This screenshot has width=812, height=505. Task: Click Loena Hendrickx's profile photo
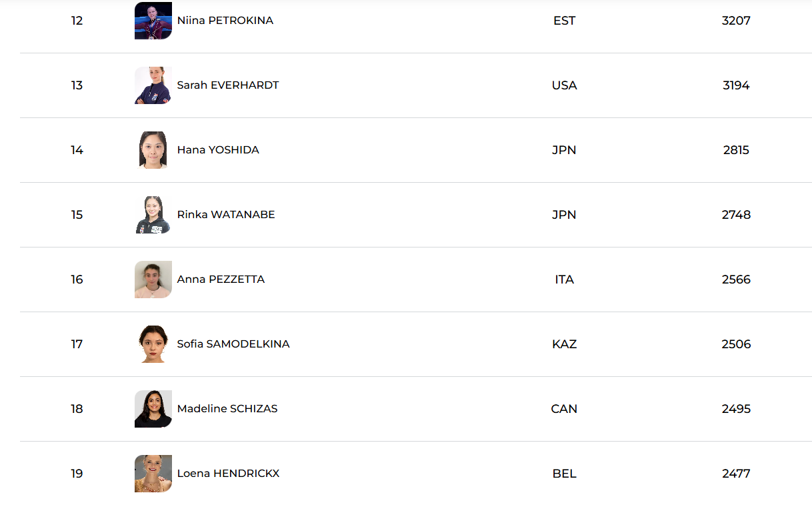pyautogui.click(x=153, y=474)
